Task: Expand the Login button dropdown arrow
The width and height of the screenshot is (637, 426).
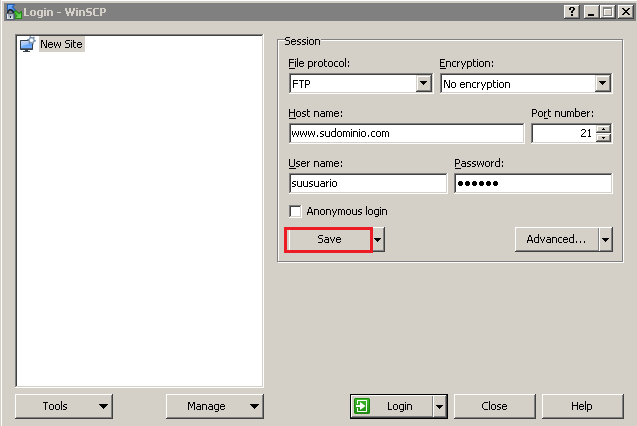Action: tap(440, 406)
